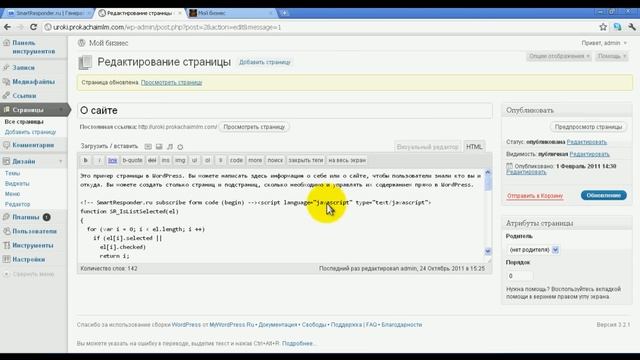Open the Медиафайлы sidebar menu
Screen dimensions: 640x360
[x=33, y=82]
